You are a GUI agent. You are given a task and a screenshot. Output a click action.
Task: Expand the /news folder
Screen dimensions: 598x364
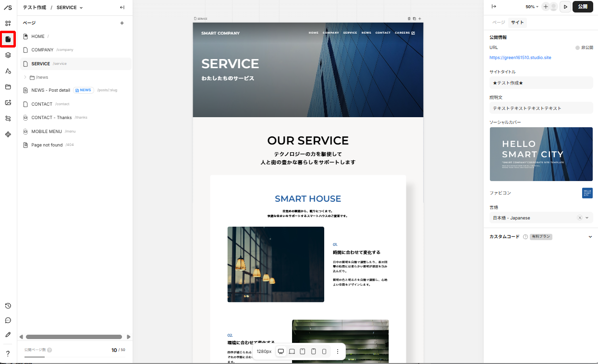tap(25, 77)
